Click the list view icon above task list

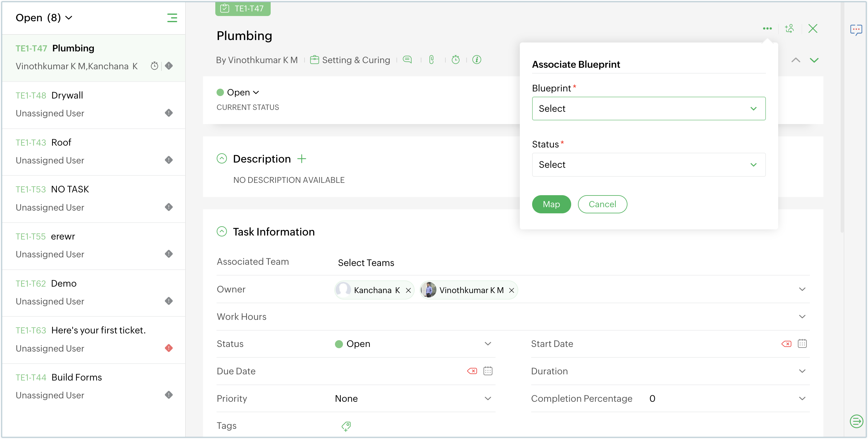(172, 18)
